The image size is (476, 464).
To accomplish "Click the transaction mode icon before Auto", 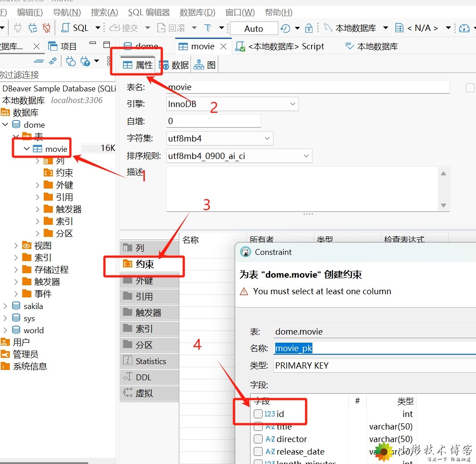I will click(x=208, y=28).
